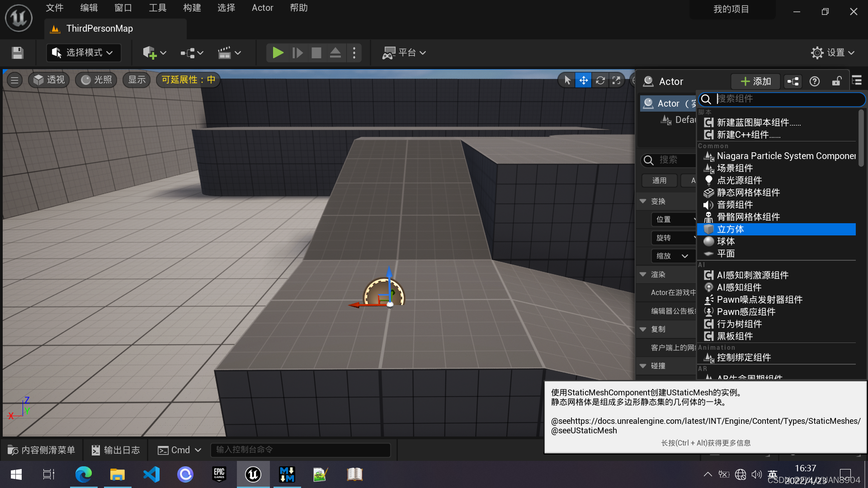Open the details panel layout options icon
Screen dimensions: 868x488
point(857,81)
